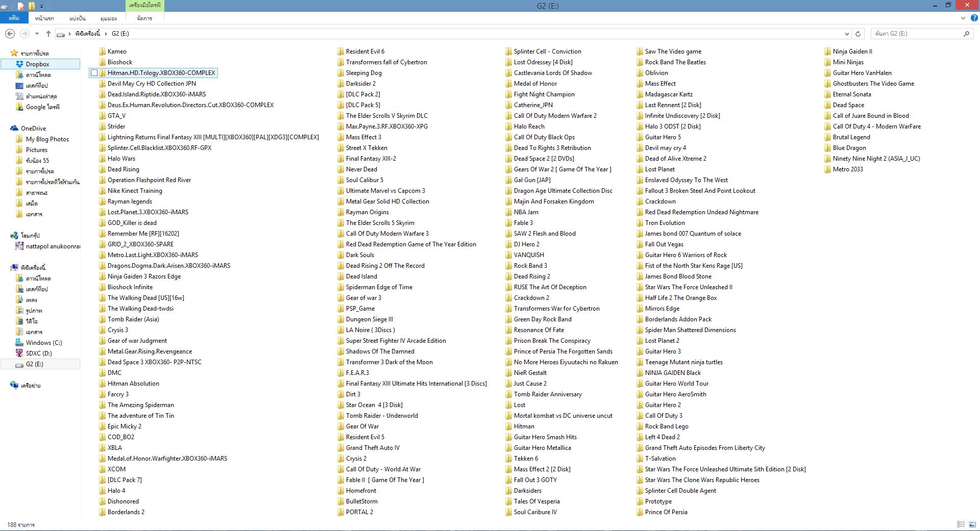Image resolution: width=980 pixels, height=531 pixels.
Task: Select พีซีเครื่องนี้ in the navigation pane
Action: point(33,268)
